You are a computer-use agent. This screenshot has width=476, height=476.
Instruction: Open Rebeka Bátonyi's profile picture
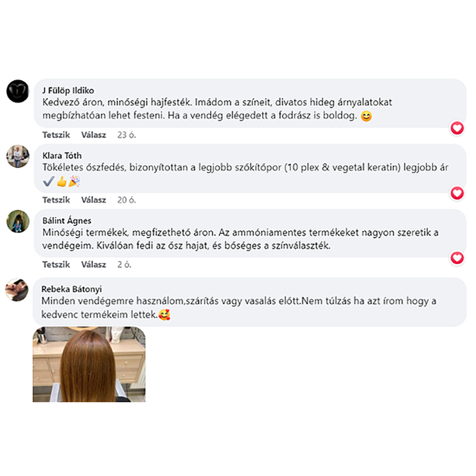coord(17,289)
